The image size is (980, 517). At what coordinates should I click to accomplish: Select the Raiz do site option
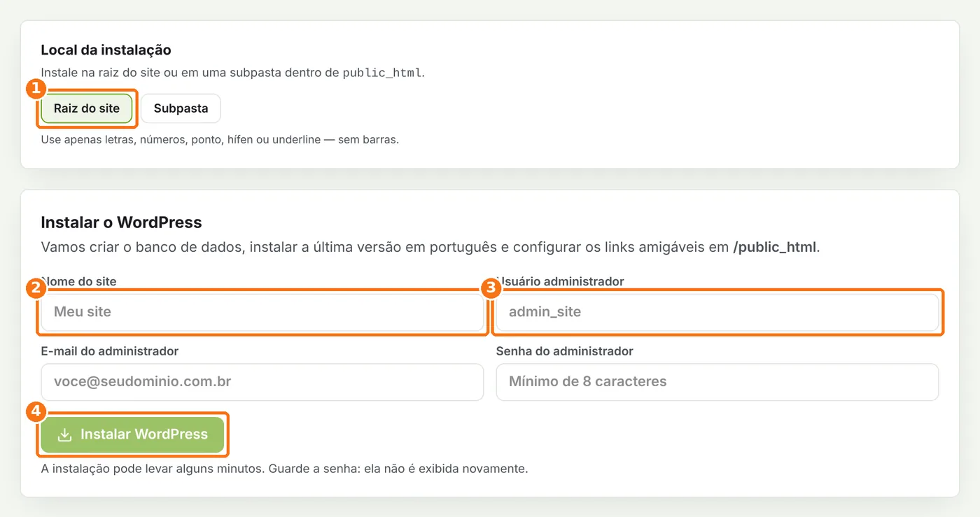pyautogui.click(x=87, y=108)
